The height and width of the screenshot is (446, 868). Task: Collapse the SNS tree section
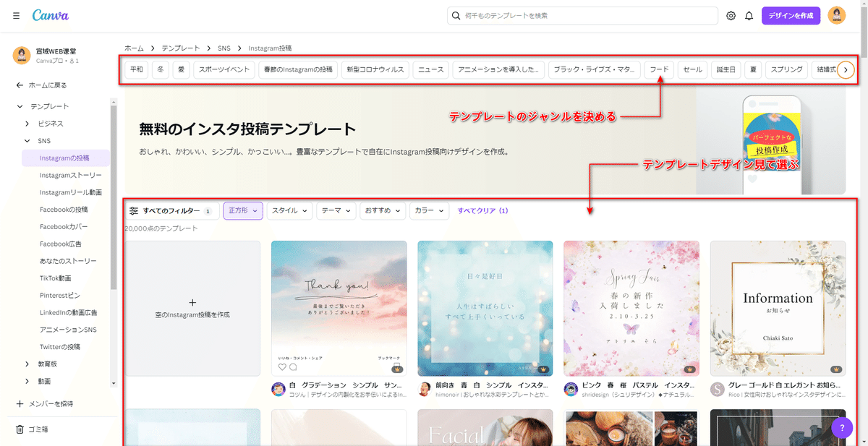point(27,141)
